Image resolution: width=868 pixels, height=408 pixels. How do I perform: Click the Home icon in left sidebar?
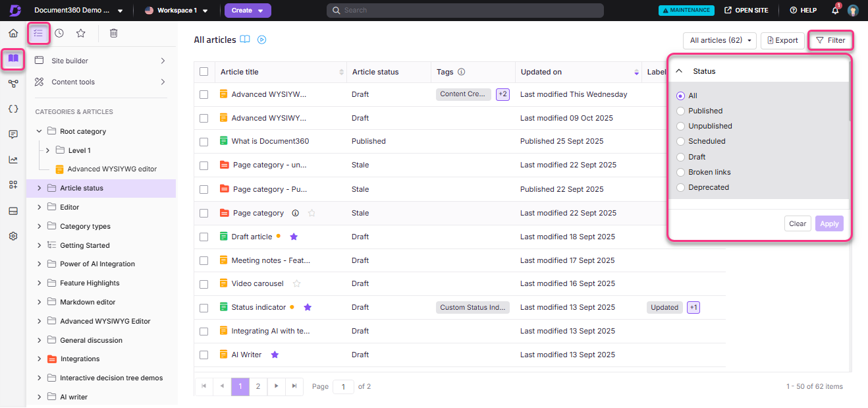tap(13, 33)
